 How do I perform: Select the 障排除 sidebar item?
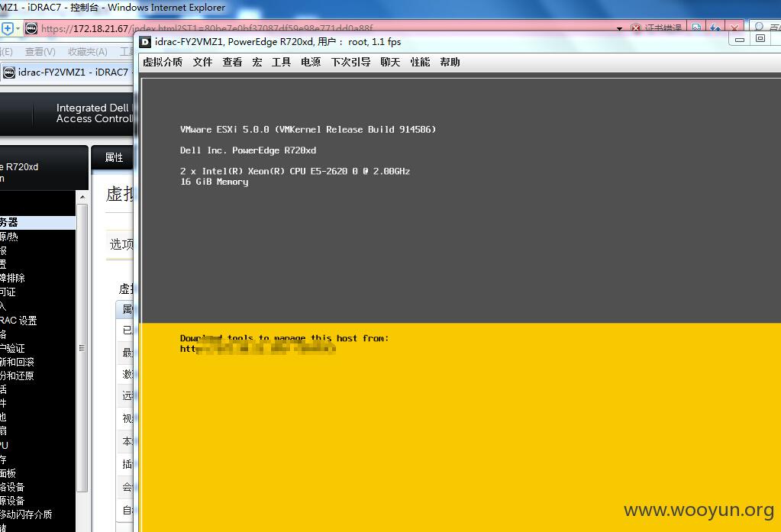pyautogui.click(x=12, y=278)
